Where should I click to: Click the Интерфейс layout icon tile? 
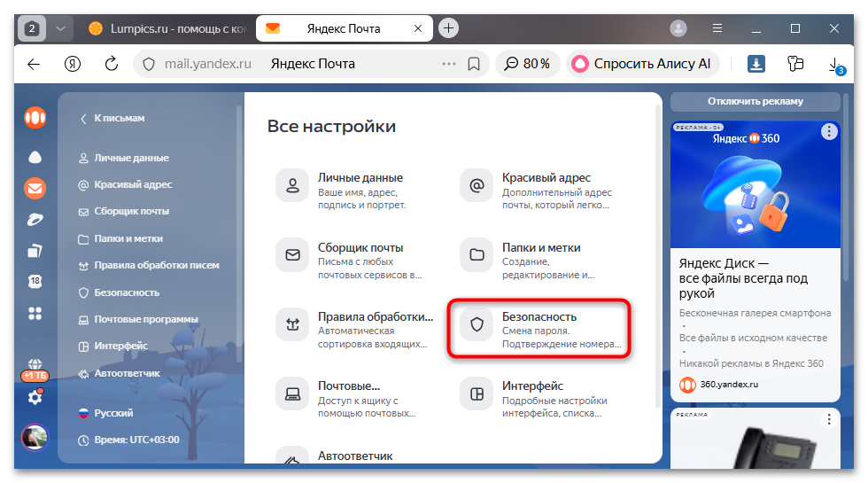[477, 393]
